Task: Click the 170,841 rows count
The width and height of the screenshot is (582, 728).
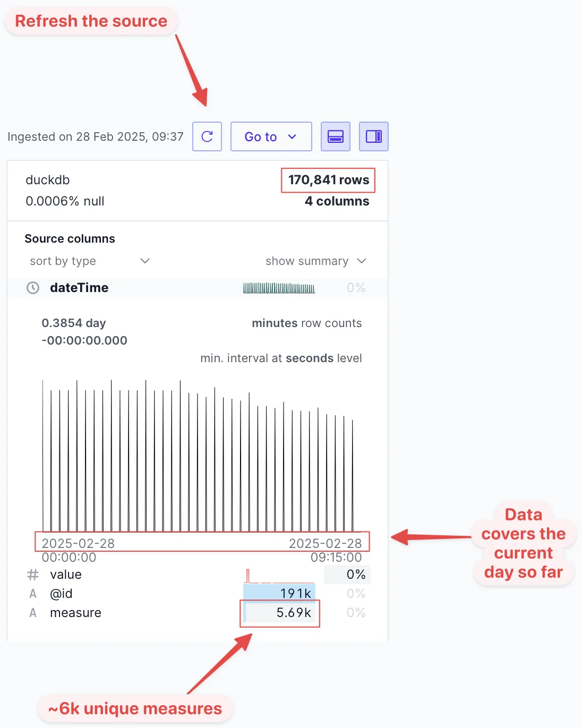Action: pos(328,180)
